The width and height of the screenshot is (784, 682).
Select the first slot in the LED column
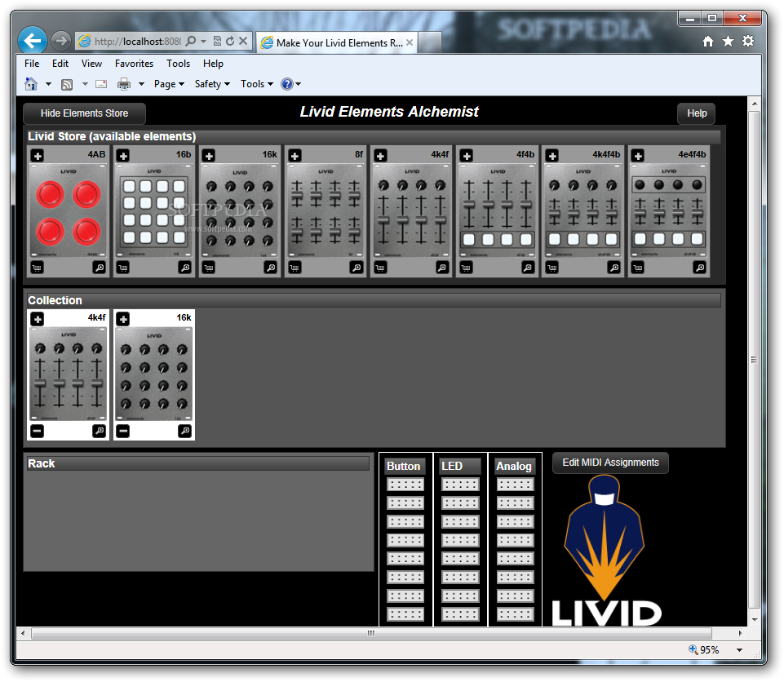pyautogui.click(x=460, y=484)
